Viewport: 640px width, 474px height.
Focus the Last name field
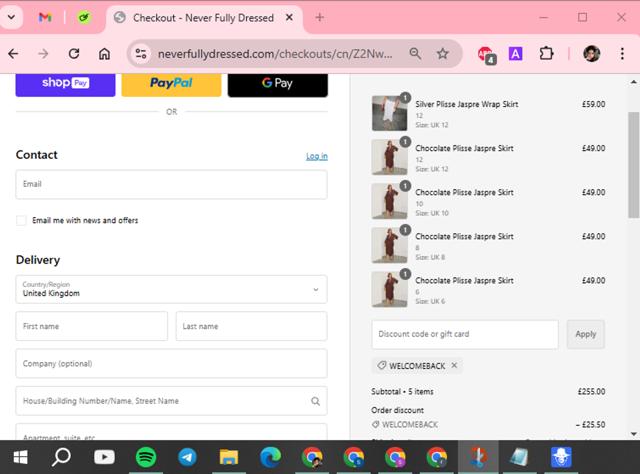[x=251, y=326]
